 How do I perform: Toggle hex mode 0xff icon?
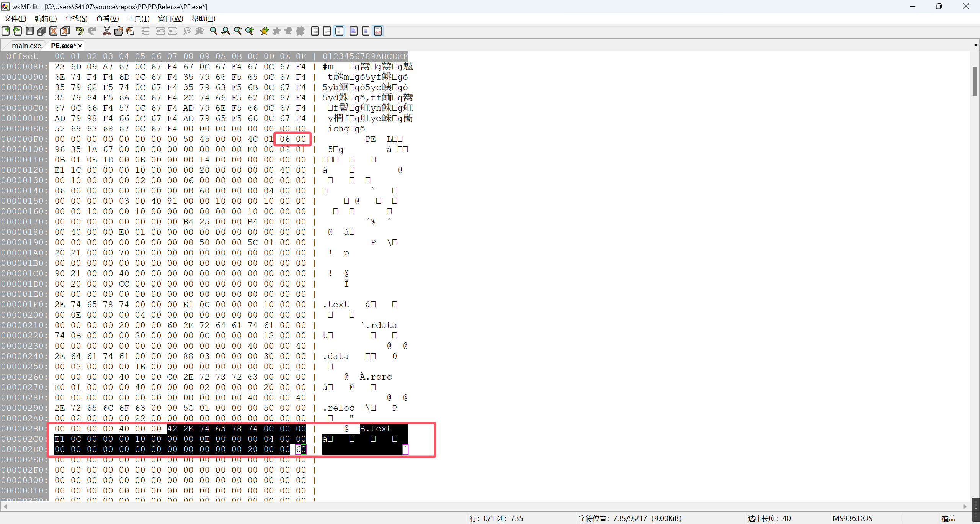pyautogui.click(x=378, y=31)
